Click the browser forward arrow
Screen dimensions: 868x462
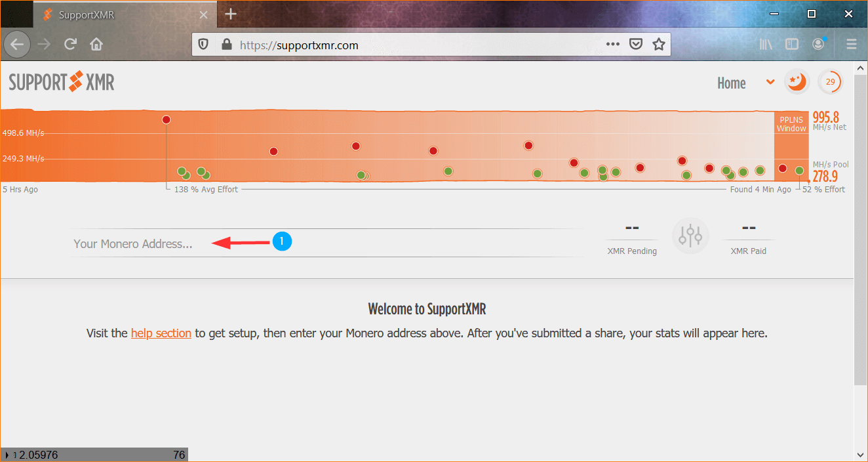44,45
